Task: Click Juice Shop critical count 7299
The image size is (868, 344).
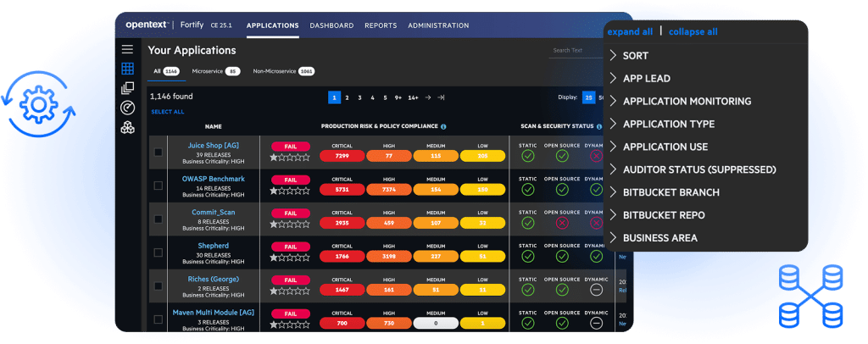Action: point(342,157)
